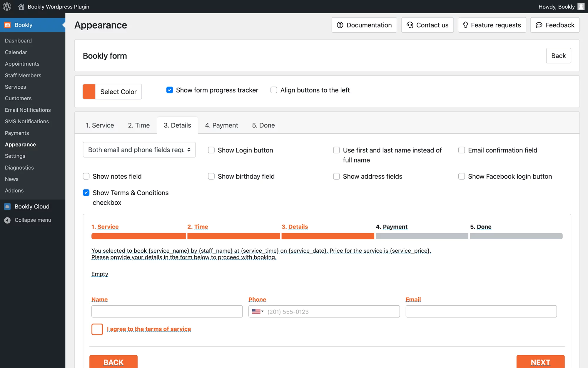
Task: Click the WordPress logo icon
Action: point(7,6)
